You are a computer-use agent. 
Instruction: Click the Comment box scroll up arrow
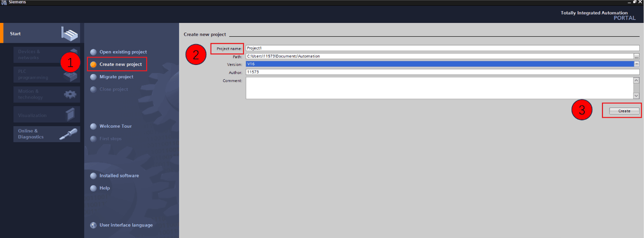pos(636,80)
